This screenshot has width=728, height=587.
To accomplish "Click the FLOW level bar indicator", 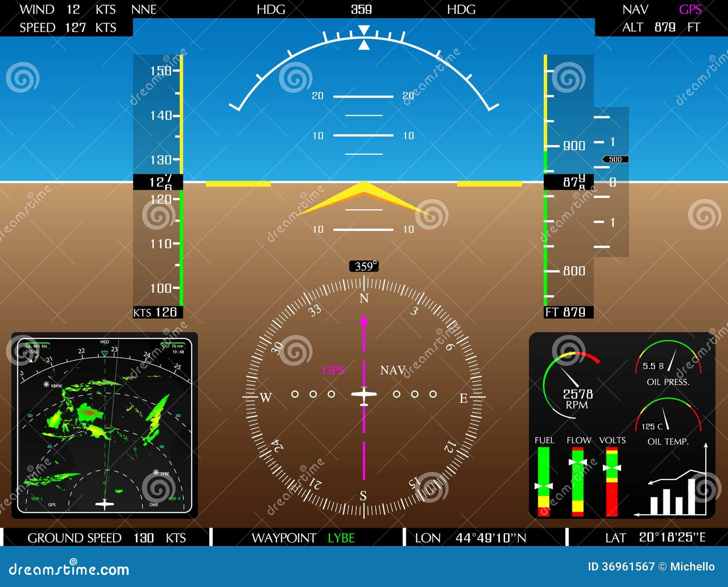I will pos(578,481).
